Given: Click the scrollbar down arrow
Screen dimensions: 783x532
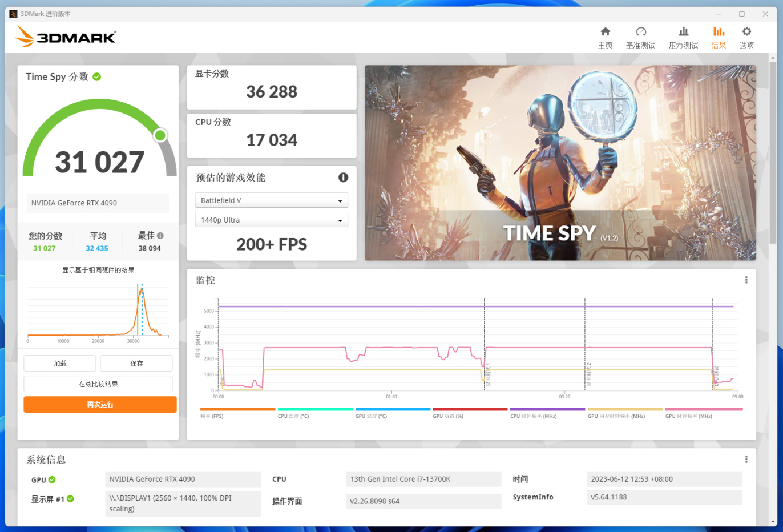Looking at the screenshot, I should (773, 522).
